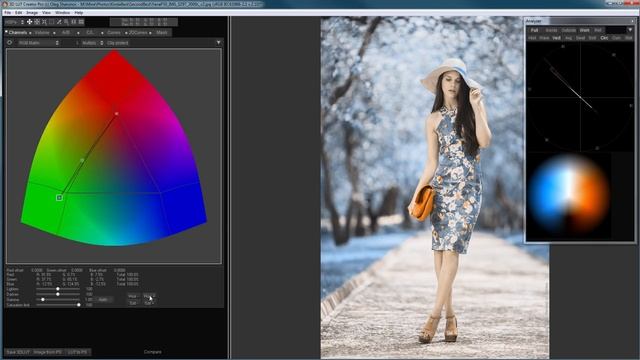Click the color picker (eyedropper) toolbar icon
This screenshot has width=640, height=360.
[x=59, y=22]
